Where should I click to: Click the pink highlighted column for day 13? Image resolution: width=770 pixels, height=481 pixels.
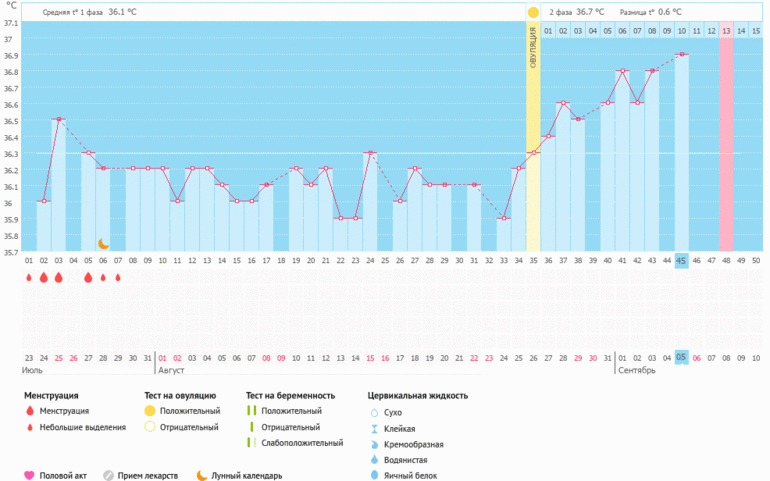tap(726, 140)
